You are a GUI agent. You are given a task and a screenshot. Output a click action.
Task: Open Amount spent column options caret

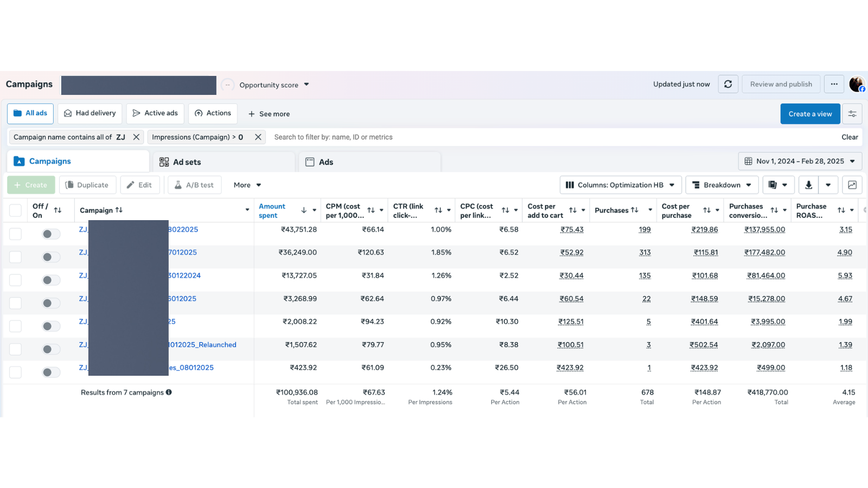314,210
